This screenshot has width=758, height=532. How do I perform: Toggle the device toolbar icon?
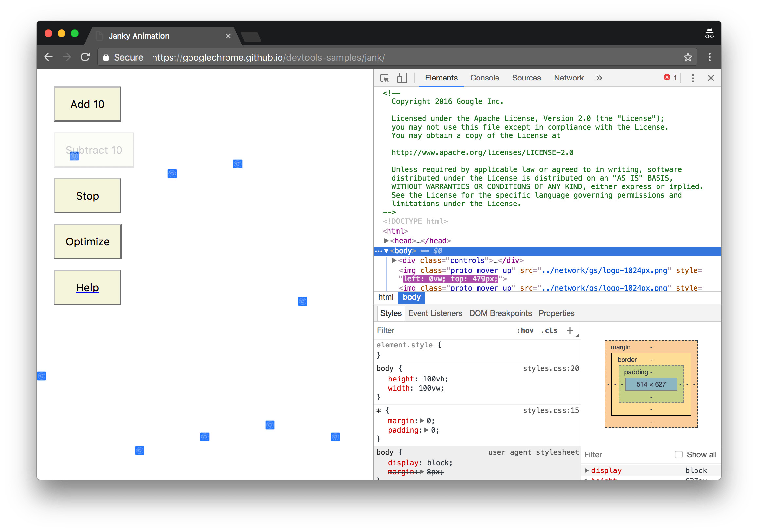coord(402,78)
